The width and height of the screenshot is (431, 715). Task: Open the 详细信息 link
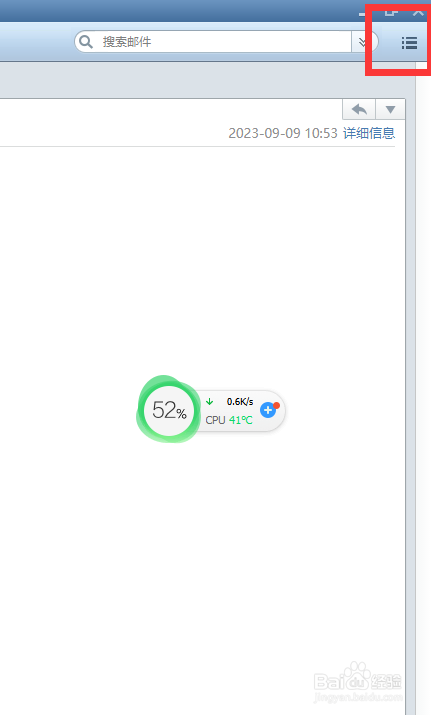click(369, 133)
